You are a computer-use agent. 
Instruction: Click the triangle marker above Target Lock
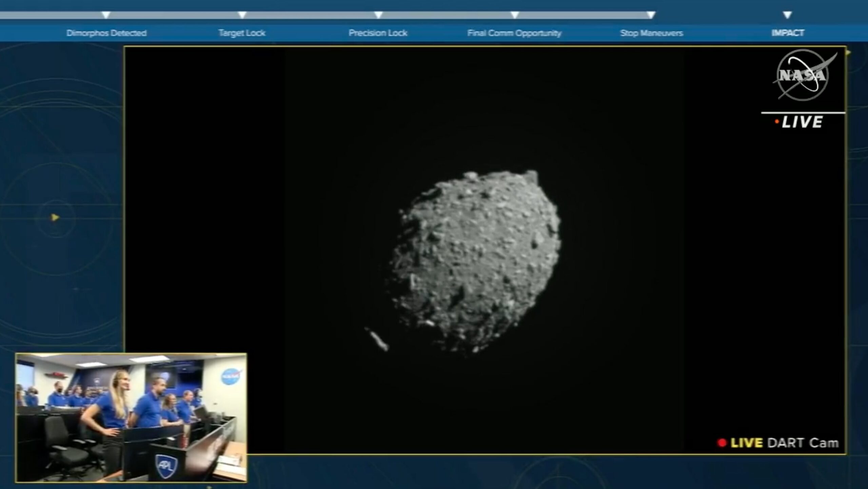click(x=242, y=15)
